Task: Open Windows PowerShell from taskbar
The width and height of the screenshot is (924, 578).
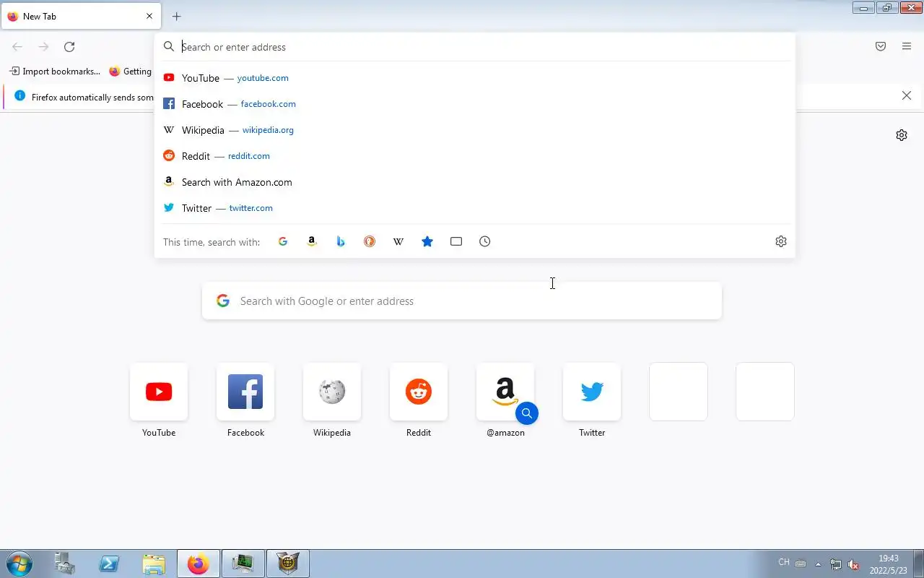Action: (109, 564)
